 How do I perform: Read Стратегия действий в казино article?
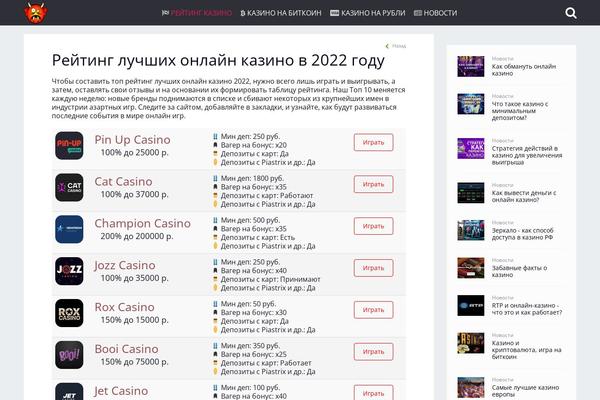(x=527, y=155)
